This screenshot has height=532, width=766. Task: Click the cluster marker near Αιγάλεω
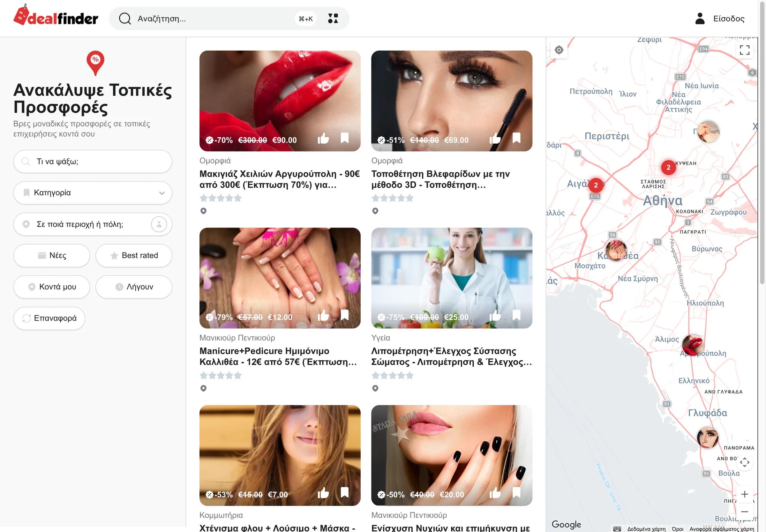coord(596,185)
